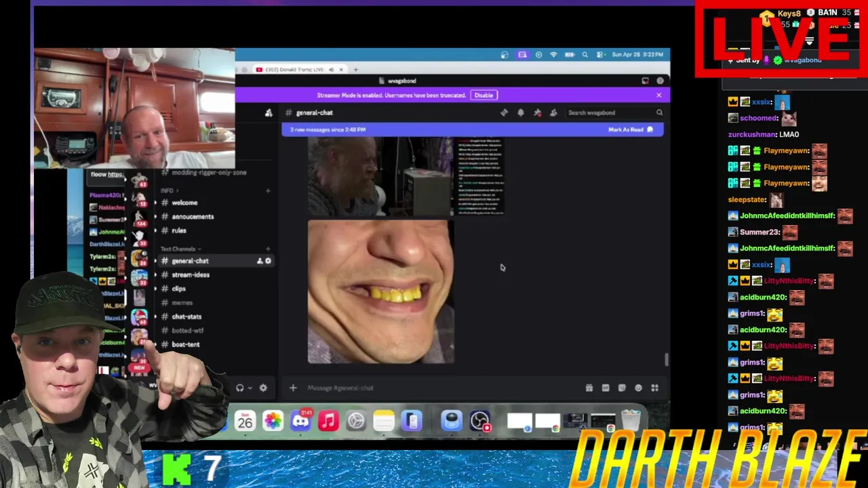The width and height of the screenshot is (868, 488).
Task: Open the gift icon in message bar
Action: click(589, 388)
